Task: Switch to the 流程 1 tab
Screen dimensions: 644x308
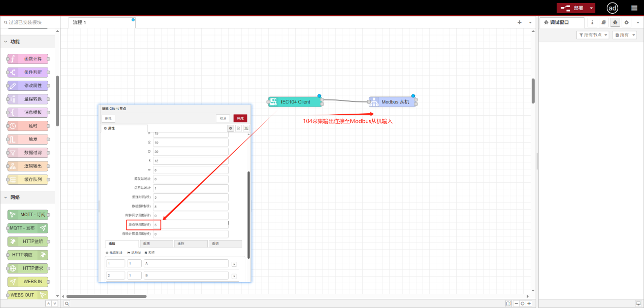Action: (x=80, y=22)
